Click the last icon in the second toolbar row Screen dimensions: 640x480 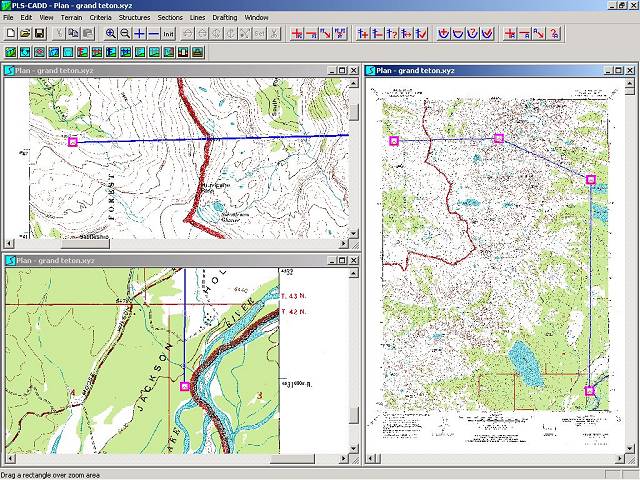coord(198,52)
